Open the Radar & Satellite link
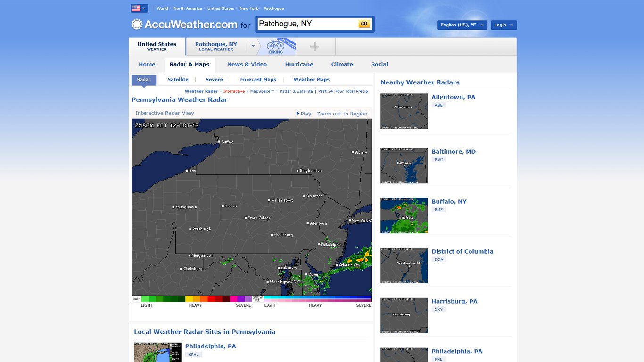 point(296,91)
